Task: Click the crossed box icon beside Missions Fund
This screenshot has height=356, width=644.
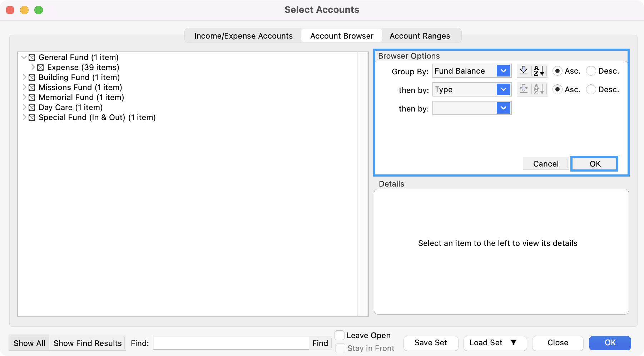Action: tap(32, 88)
